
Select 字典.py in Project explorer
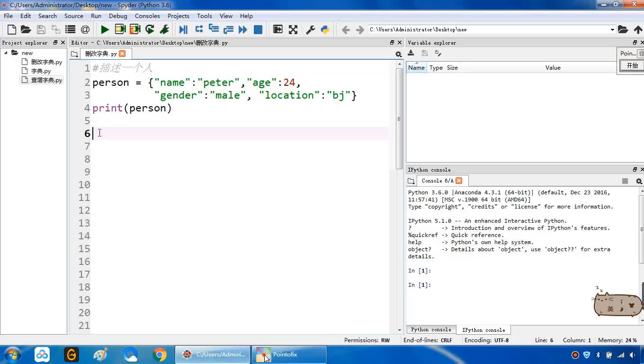click(41, 71)
